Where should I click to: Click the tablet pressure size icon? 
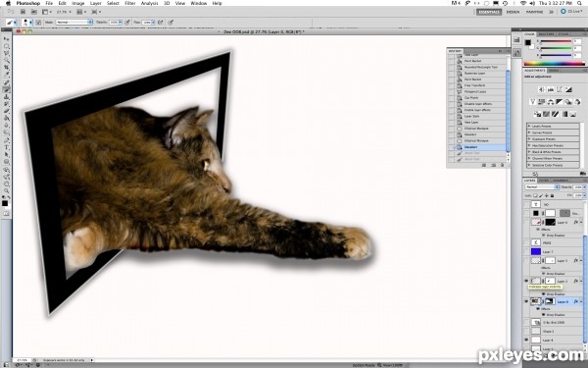[171, 23]
